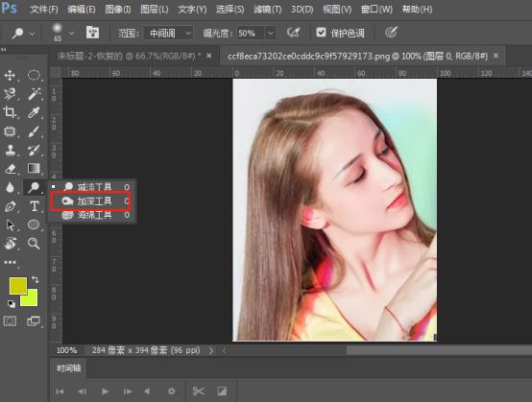The height and width of the screenshot is (402, 532).
Task: Collapse the tools panel double-arrow
Action: 4,50
